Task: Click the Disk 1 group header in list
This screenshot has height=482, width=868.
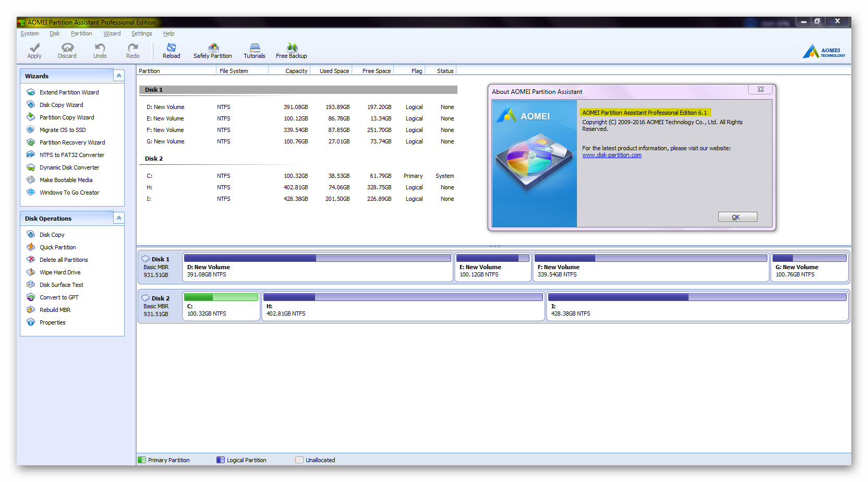Action: [298, 90]
